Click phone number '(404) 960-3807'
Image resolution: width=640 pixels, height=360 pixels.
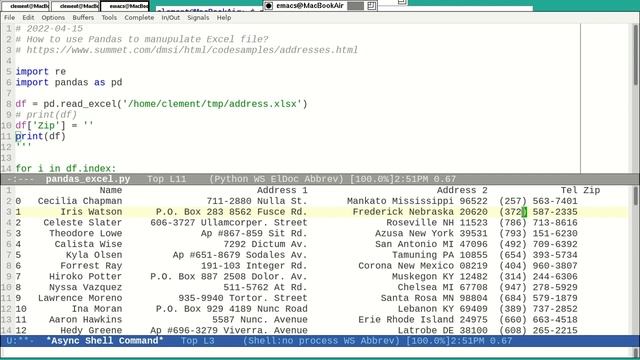(x=538, y=266)
